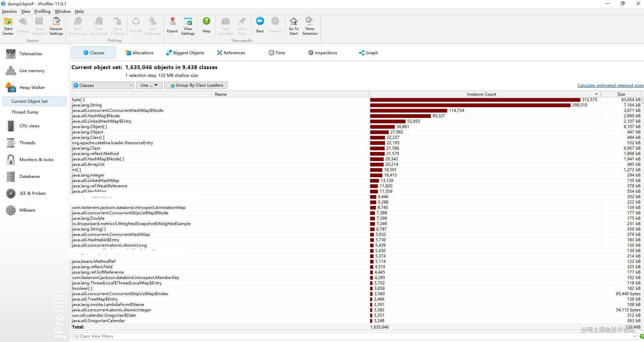Sort by Size column header
The width and height of the screenshot is (644, 342).
click(x=621, y=94)
